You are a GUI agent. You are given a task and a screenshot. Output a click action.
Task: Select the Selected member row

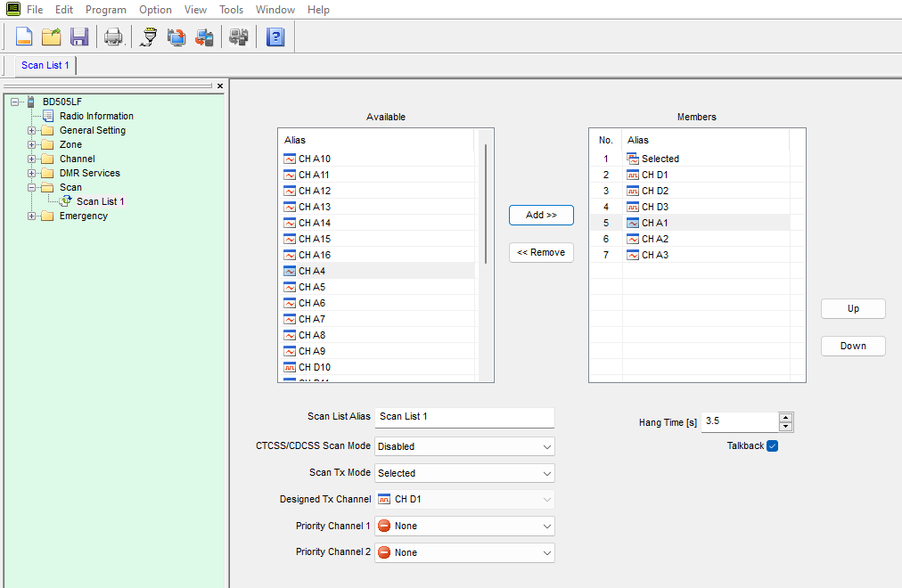click(x=690, y=159)
